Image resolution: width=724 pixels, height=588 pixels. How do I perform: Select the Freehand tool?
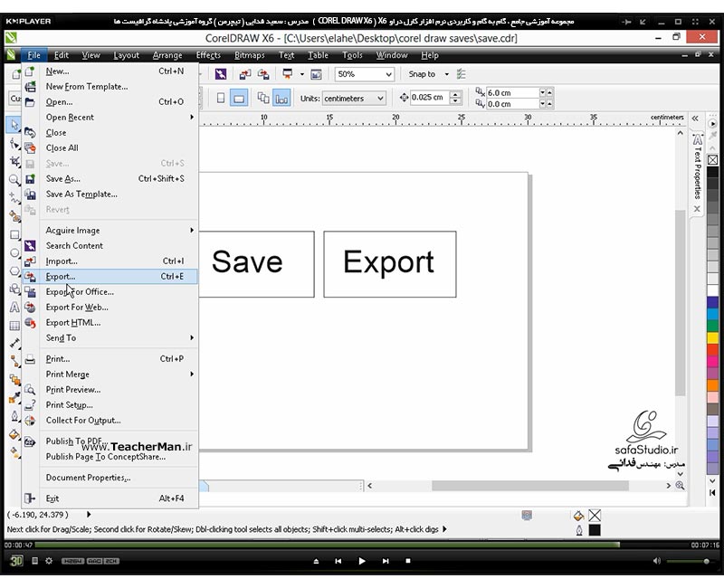pyautogui.click(x=14, y=198)
